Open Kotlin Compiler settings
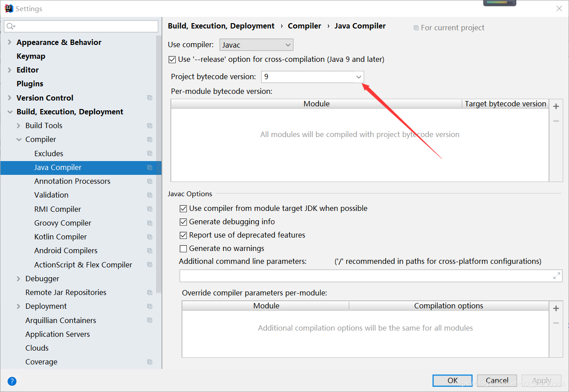Image resolution: width=569 pixels, height=392 pixels. tap(61, 237)
